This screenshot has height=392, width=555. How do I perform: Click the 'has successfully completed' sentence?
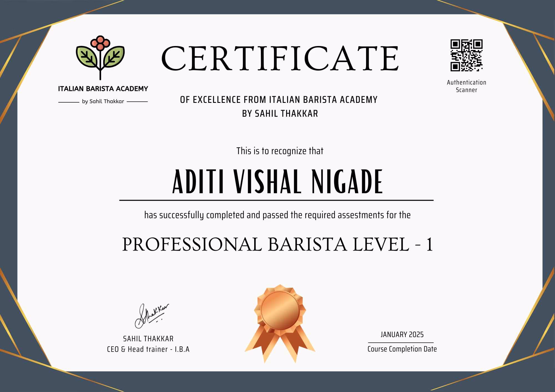point(277,215)
